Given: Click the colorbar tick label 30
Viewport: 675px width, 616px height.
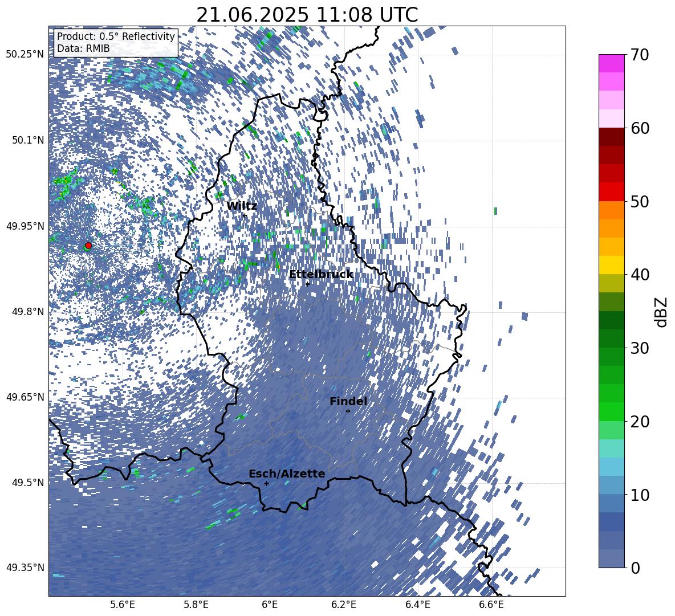Looking at the screenshot, I should [x=640, y=348].
